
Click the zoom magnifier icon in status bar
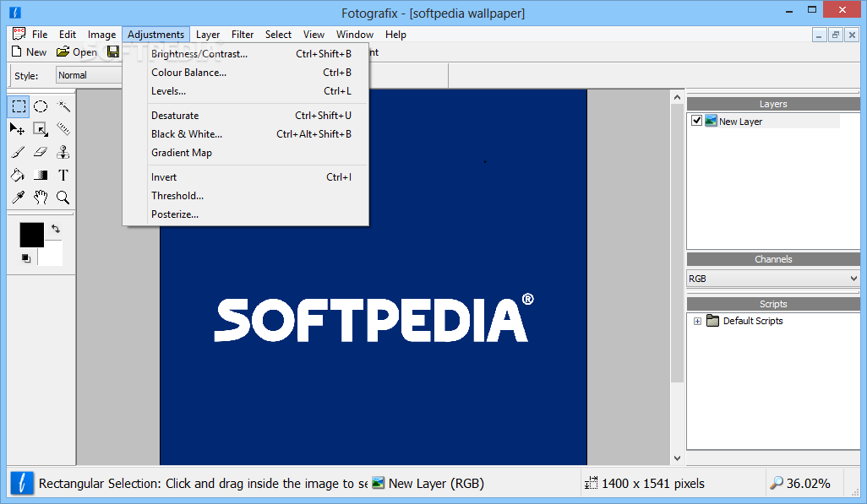coord(776,483)
